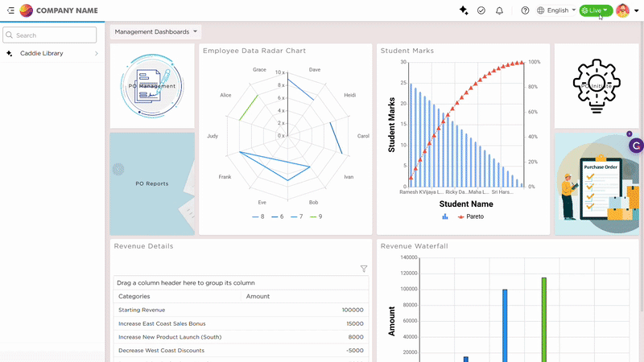Image resolution: width=644 pixels, height=362 pixels.
Task: Click the help question mark icon
Action: [x=526, y=10]
